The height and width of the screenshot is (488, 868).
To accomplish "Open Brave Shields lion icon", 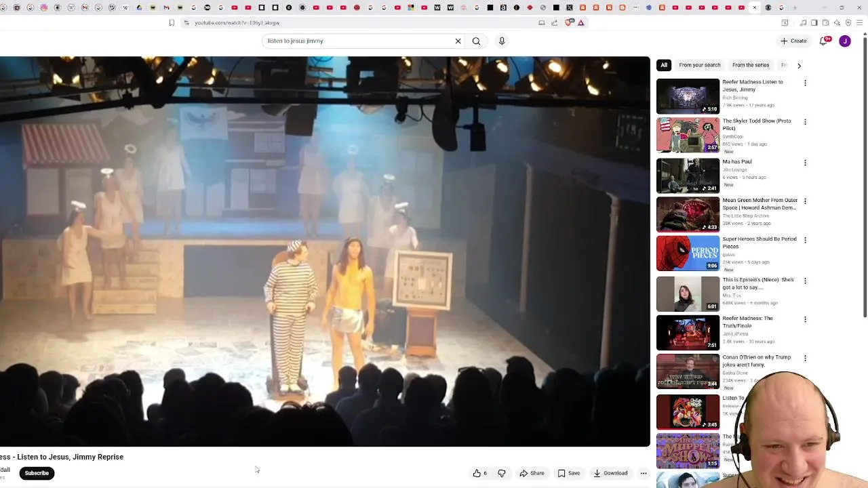I will click(x=570, y=22).
